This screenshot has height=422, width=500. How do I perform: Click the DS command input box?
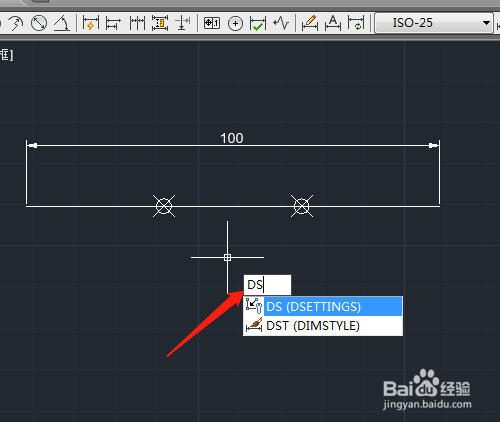pos(267,285)
